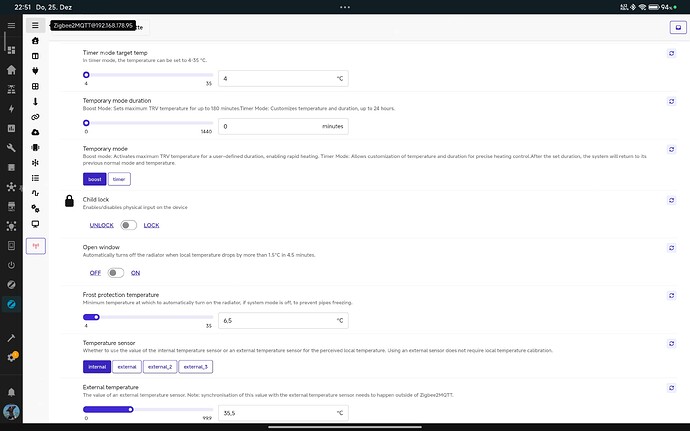
Task: Refresh the Child lock state
Action: pos(672,200)
